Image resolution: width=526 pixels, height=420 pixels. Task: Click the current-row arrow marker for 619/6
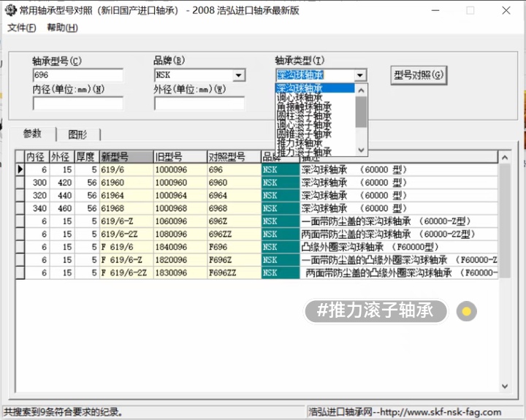[20, 169]
